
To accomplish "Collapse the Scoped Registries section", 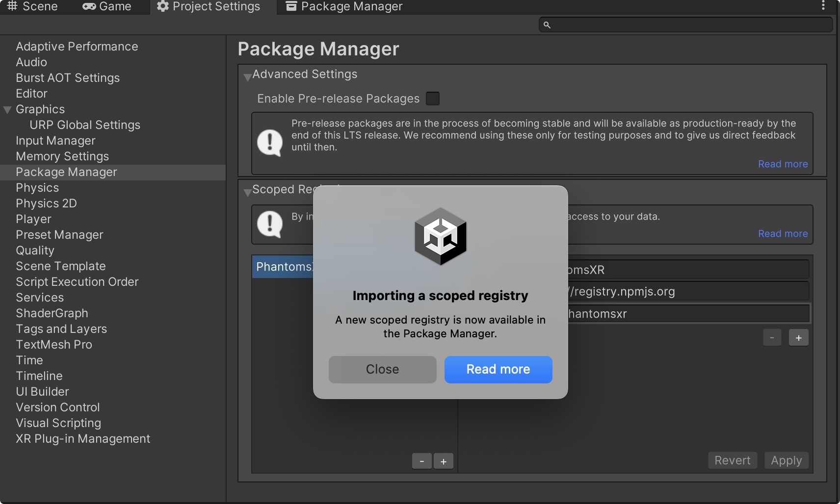I will (247, 192).
